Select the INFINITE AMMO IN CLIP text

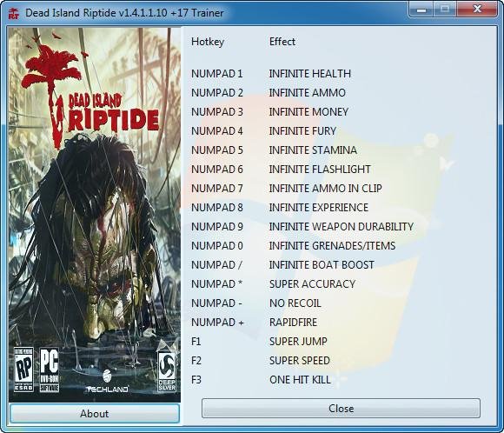click(325, 188)
